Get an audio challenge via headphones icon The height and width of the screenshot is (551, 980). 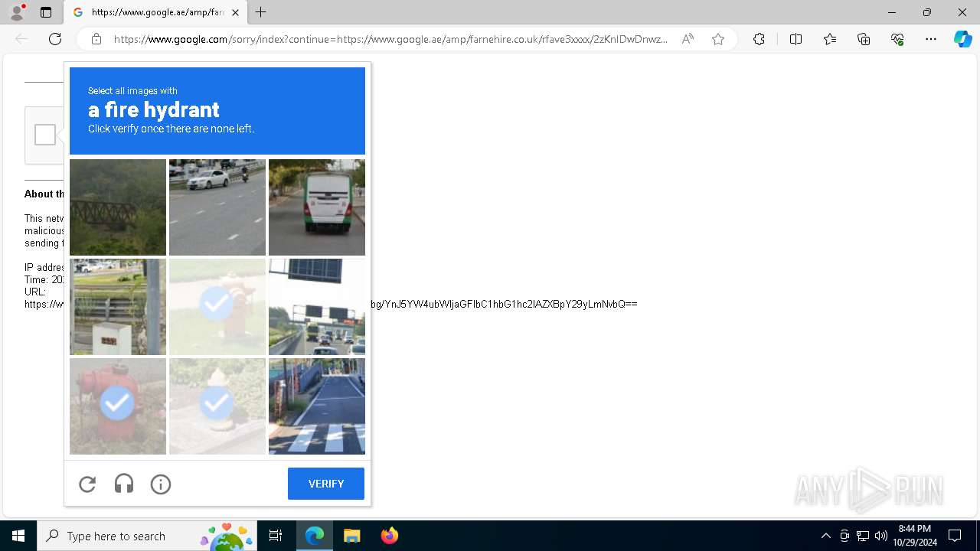click(x=124, y=484)
